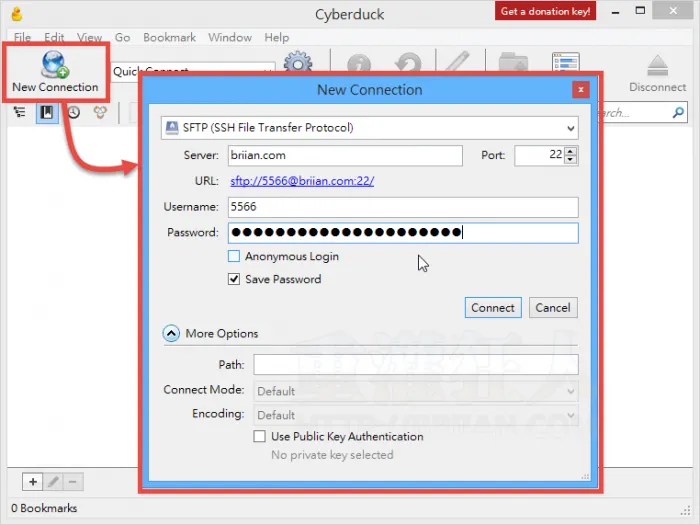The height and width of the screenshot is (525, 700).
Task: Click the Path input field
Action: click(416, 365)
